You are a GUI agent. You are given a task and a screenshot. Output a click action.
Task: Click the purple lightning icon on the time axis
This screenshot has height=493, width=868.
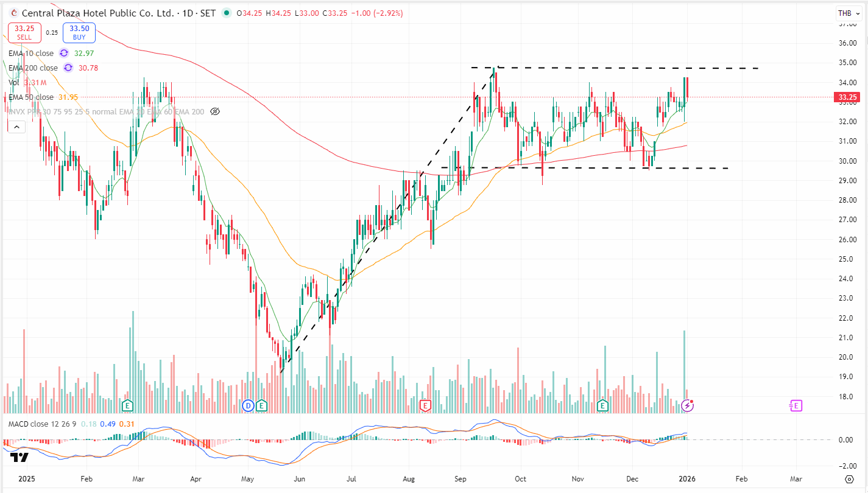688,405
